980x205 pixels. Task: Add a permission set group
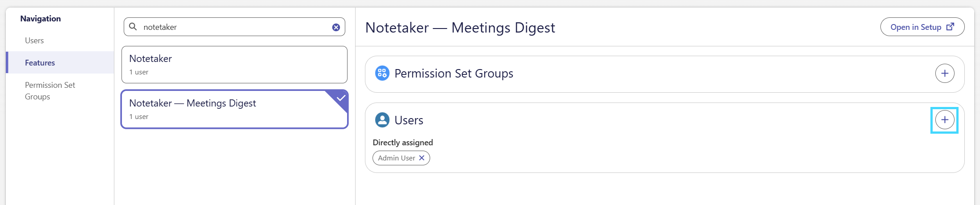[945, 73]
